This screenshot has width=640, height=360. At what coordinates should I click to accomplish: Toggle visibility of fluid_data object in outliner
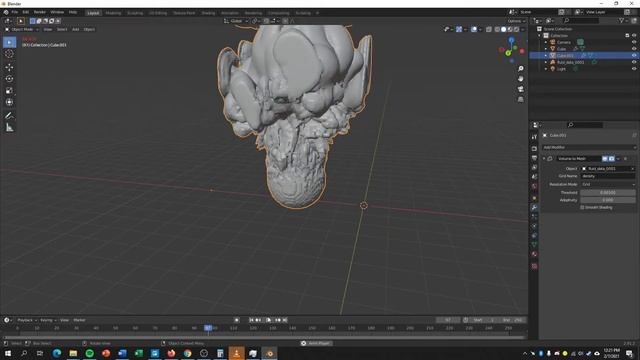[634, 62]
